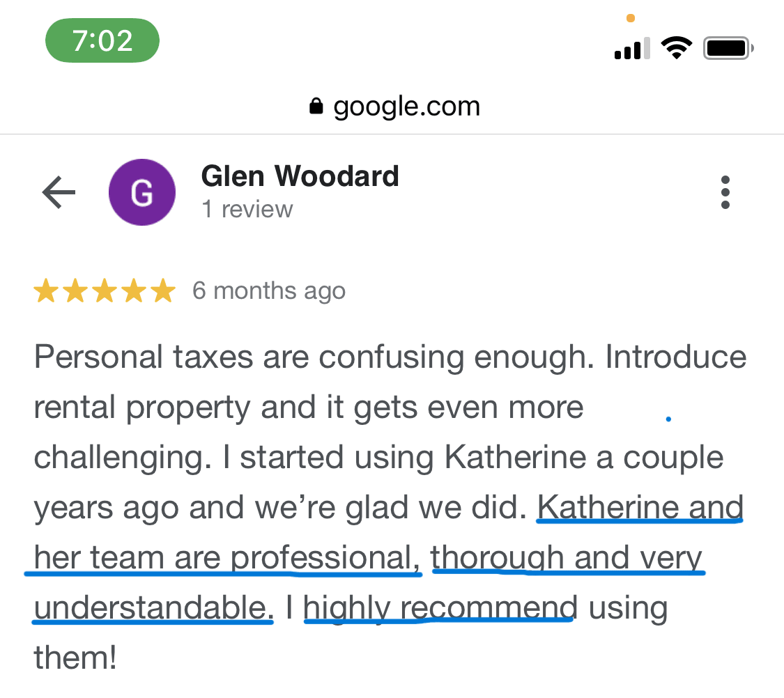Tap the underlined word "understandable."
The height and width of the screenshot is (698, 784).
153,608
